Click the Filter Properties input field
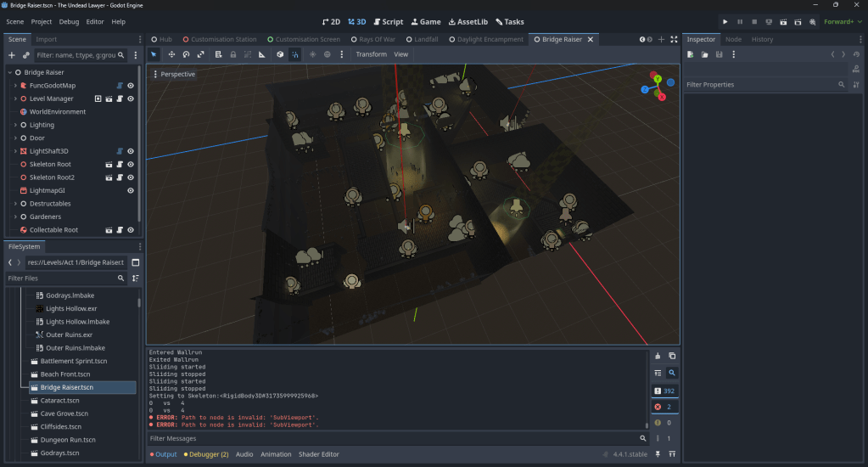The width and height of the screenshot is (868, 467). (x=759, y=85)
